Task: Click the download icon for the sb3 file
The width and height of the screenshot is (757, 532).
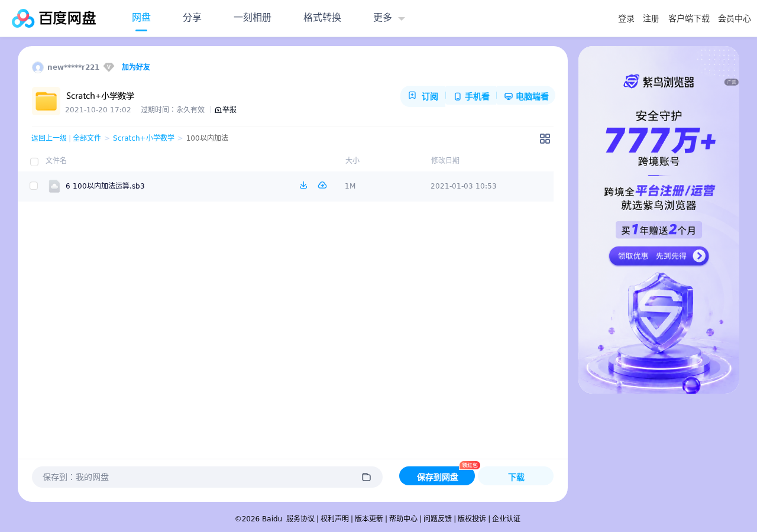Action: 303,185
